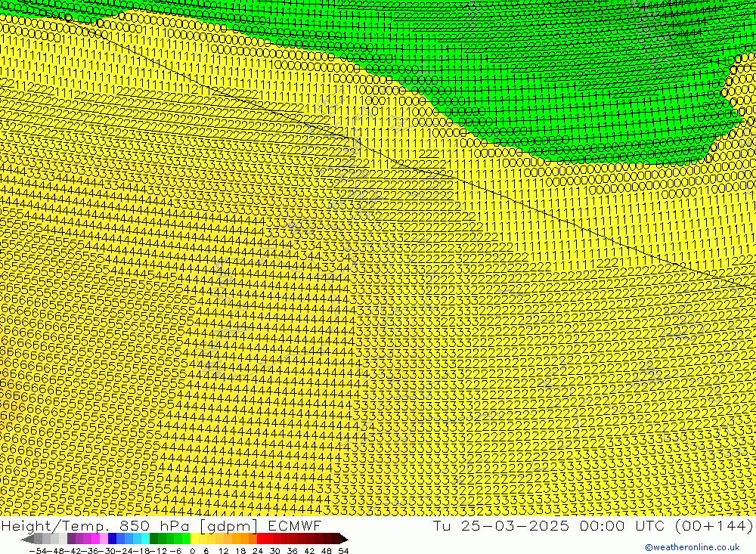Click the right arrow end of the color legend

click(344, 539)
